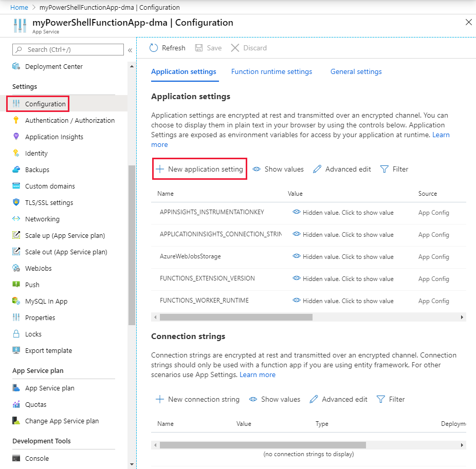
Task: Open Filter for connection strings
Action: pyautogui.click(x=391, y=399)
